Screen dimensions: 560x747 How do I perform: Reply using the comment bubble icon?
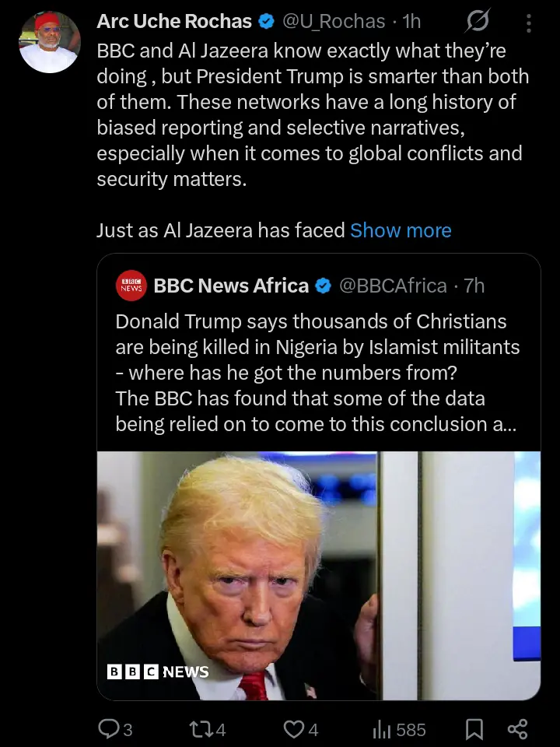(107, 729)
